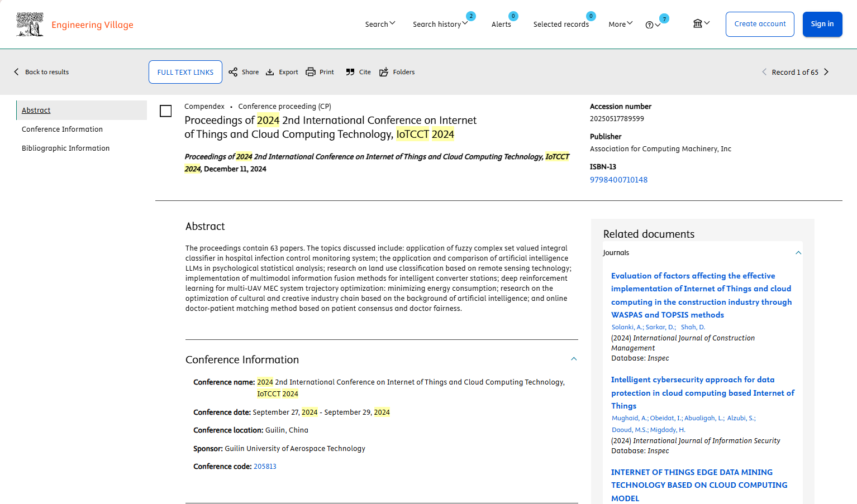Click the Print label in toolbar
This screenshot has width=857, height=504.
tap(327, 72)
